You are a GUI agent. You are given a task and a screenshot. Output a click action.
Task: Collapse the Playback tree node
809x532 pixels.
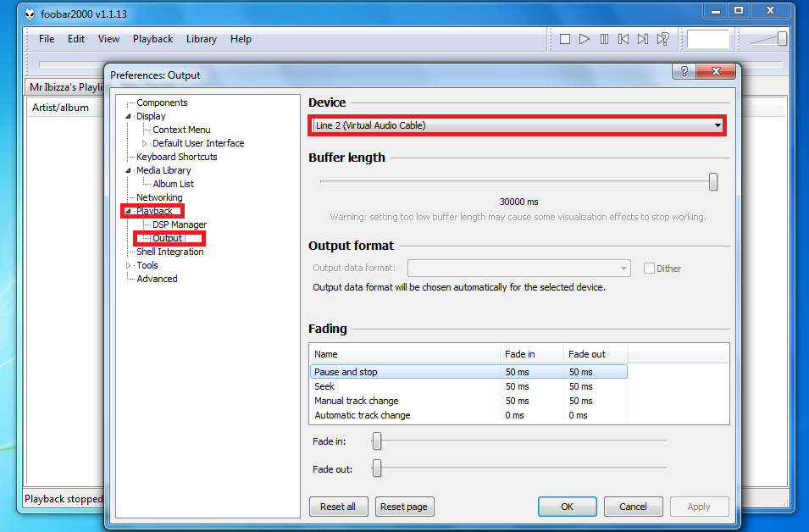[128, 211]
